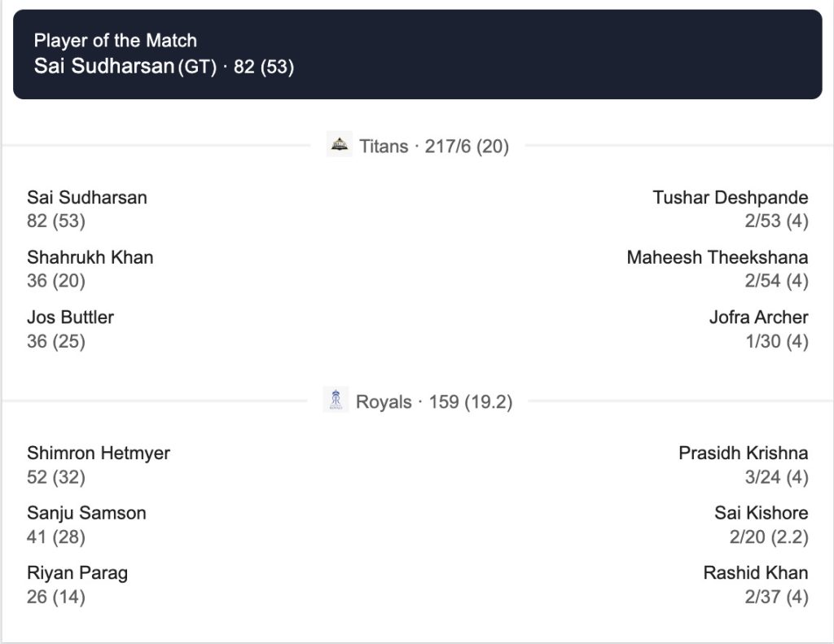Open Rashid Khan's player entry
This screenshot has width=834, height=644.
tap(755, 573)
